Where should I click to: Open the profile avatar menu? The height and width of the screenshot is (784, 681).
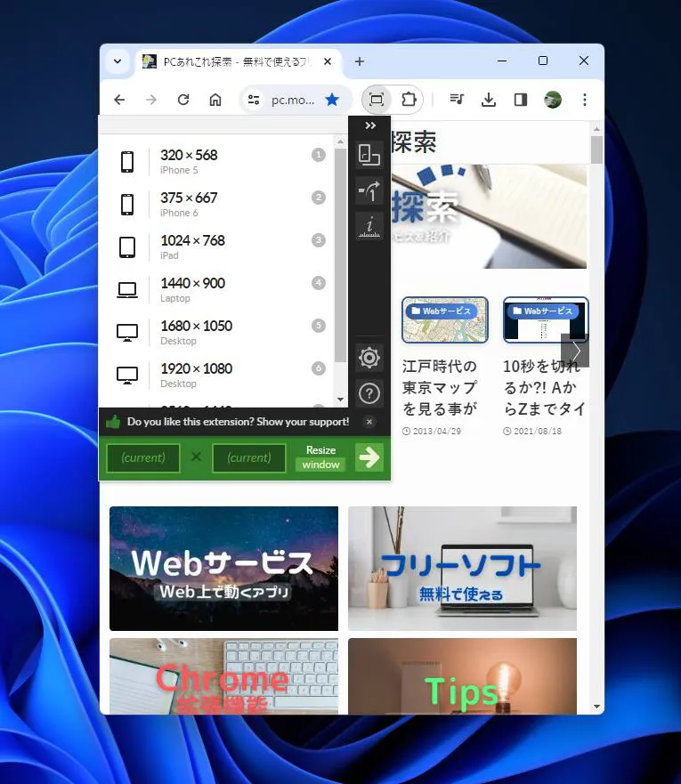coord(553,100)
